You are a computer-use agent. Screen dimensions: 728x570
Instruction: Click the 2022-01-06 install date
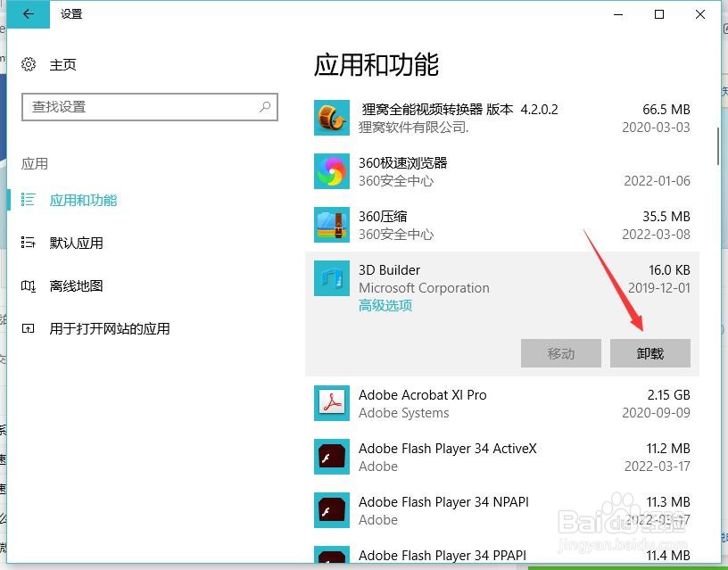coord(657,180)
